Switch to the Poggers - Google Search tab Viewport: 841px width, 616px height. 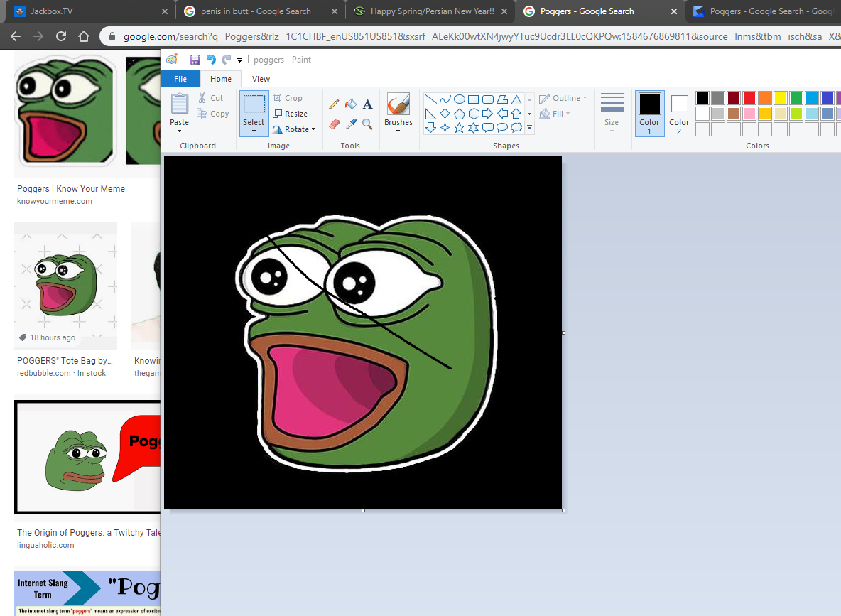tap(601, 11)
